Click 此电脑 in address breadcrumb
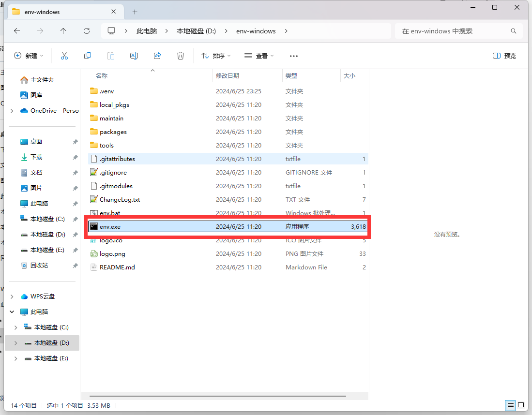Screen dimensions: 532x415 [x=147, y=31]
